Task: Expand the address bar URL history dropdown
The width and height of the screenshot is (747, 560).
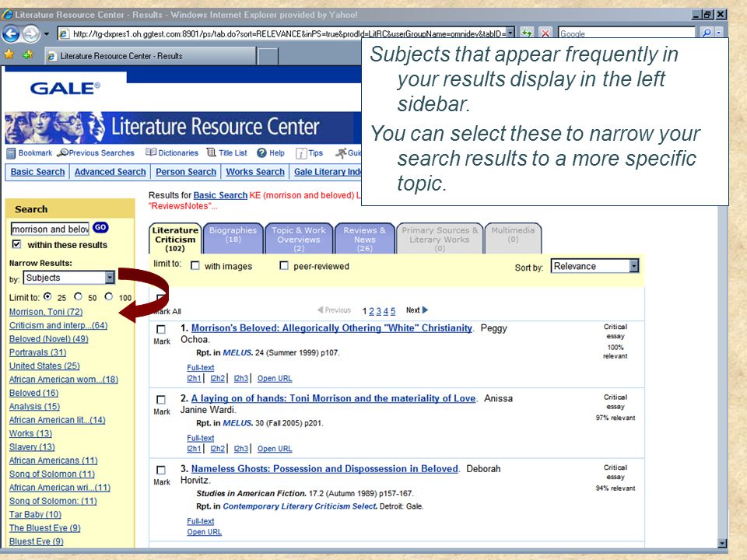Action: (x=510, y=33)
